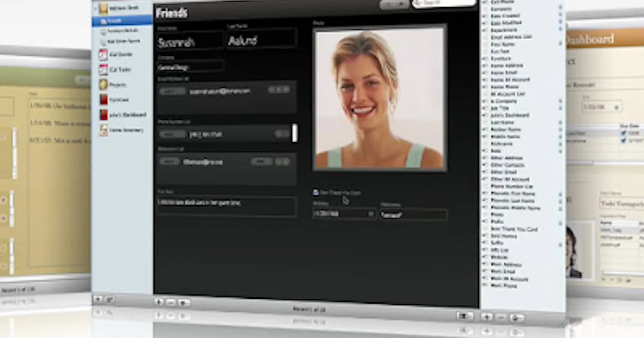Open the IM label popup in IM row
The width and height of the screenshot is (644, 338).
coord(170,161)
